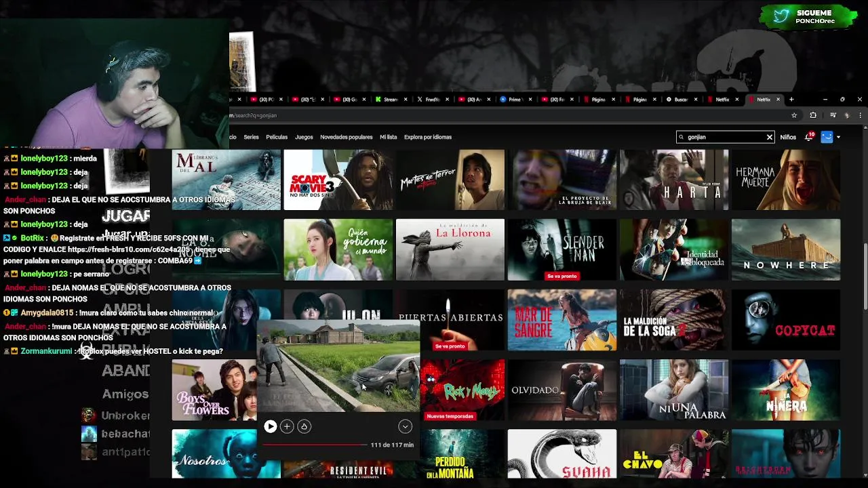Open the Svaha thumbnail
The image size is (868, 488).
click(x=562, y=453)
